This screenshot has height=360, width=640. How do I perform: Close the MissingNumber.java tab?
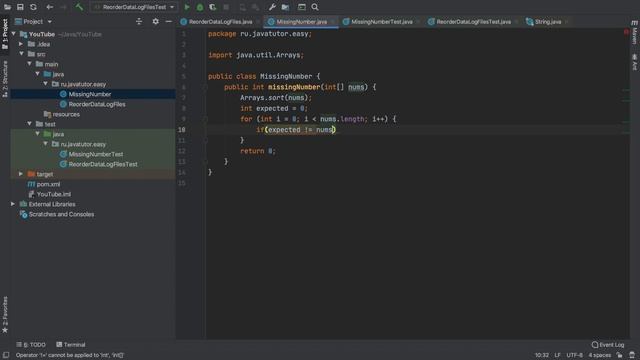coord(333,22)
